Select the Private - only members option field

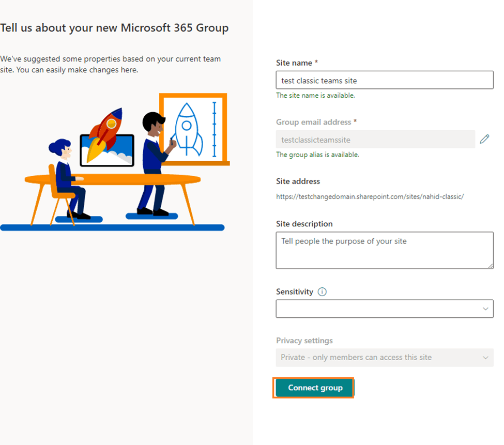point(385,357)
